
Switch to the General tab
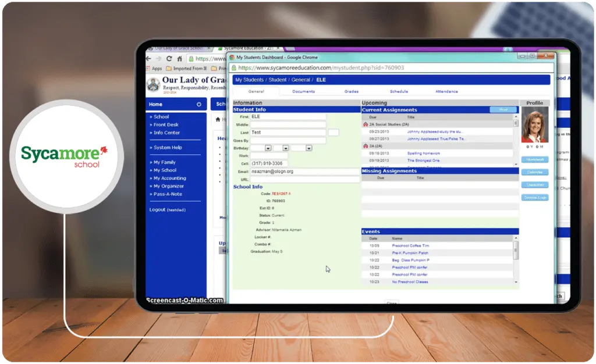click(256, 91)
